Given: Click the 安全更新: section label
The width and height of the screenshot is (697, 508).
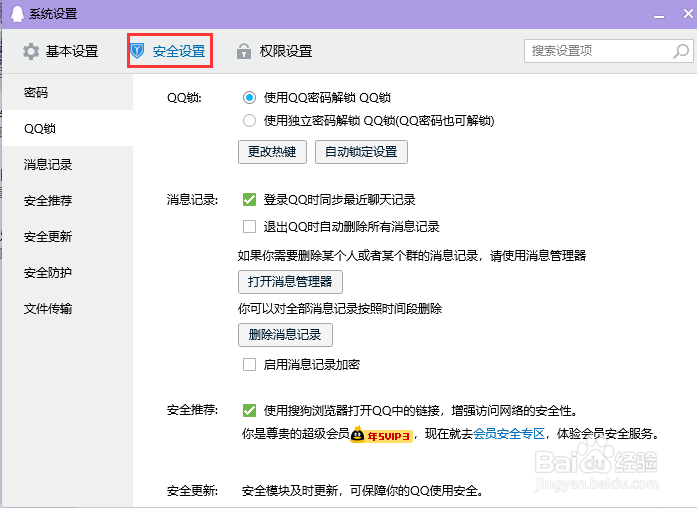Looking at the screenshot, I should click(192, 491).
